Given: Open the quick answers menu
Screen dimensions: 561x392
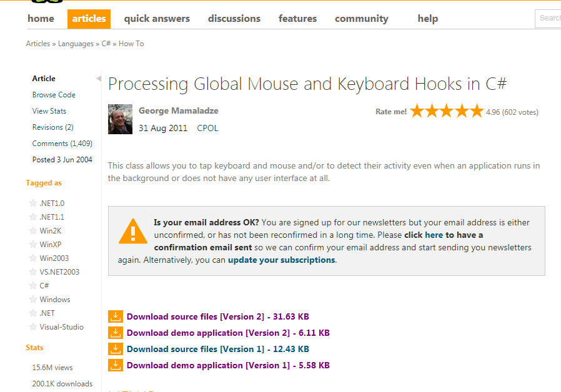Looking at the screenshot, I should [x=157, y=19].
